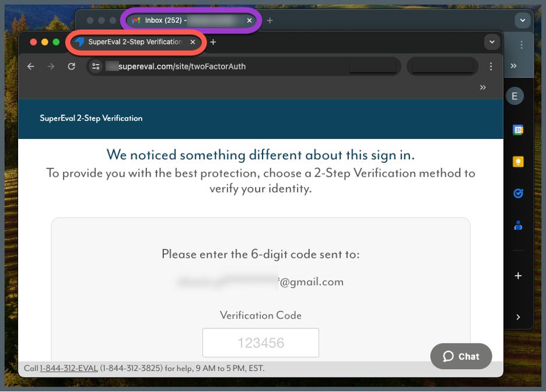Open Google Keep in Gmail side panel
This screenshot has height=392, width=546.
pos(518,162)
